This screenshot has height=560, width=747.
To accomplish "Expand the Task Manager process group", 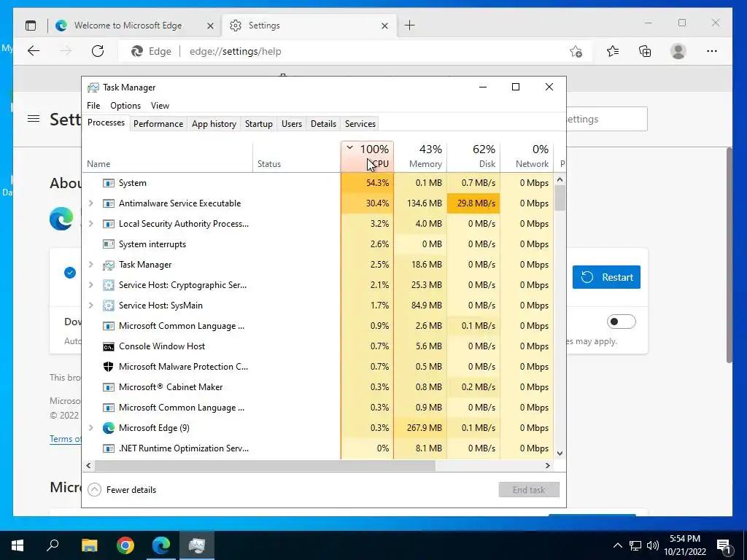I will [91, 265].
